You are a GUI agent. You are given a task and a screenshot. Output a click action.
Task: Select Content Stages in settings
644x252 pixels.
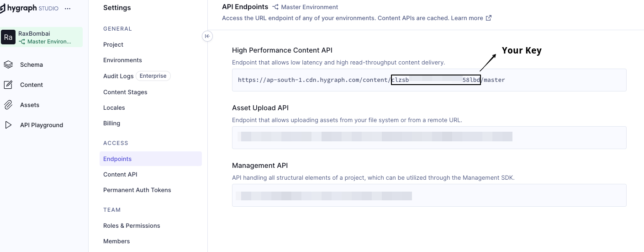point(125,92)
